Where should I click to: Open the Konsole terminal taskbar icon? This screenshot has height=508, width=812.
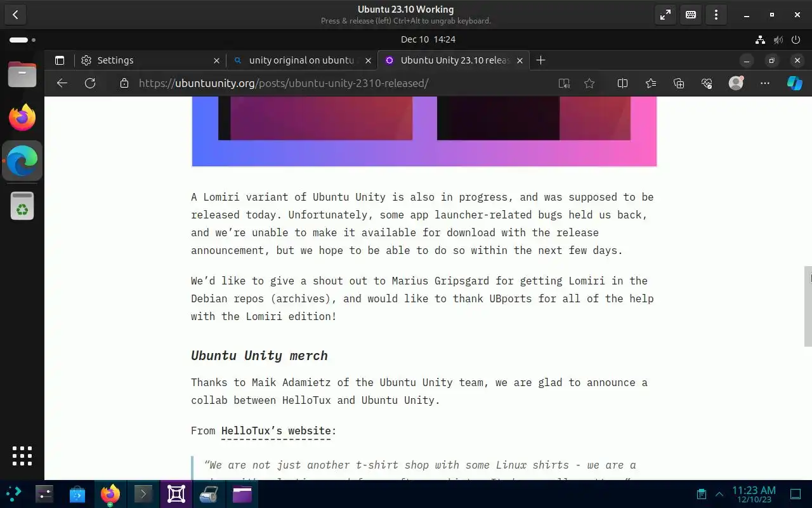click(143, 494)
